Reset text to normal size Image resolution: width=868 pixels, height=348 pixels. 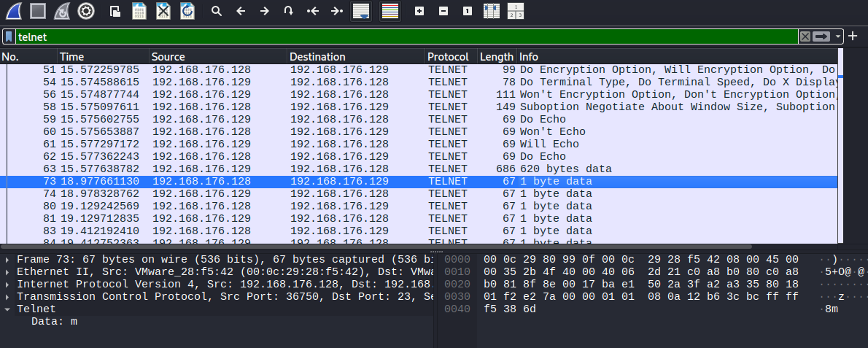point(468,11)
